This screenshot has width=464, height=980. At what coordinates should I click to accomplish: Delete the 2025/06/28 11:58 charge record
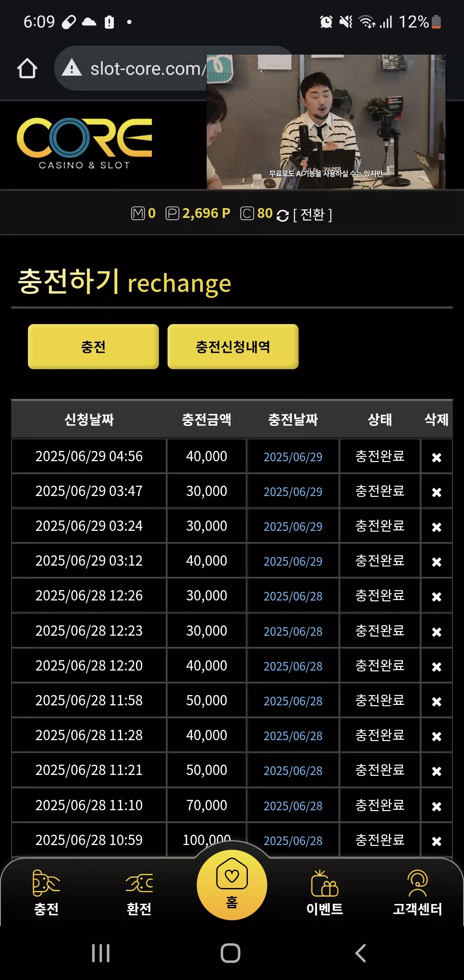point(437,701)
